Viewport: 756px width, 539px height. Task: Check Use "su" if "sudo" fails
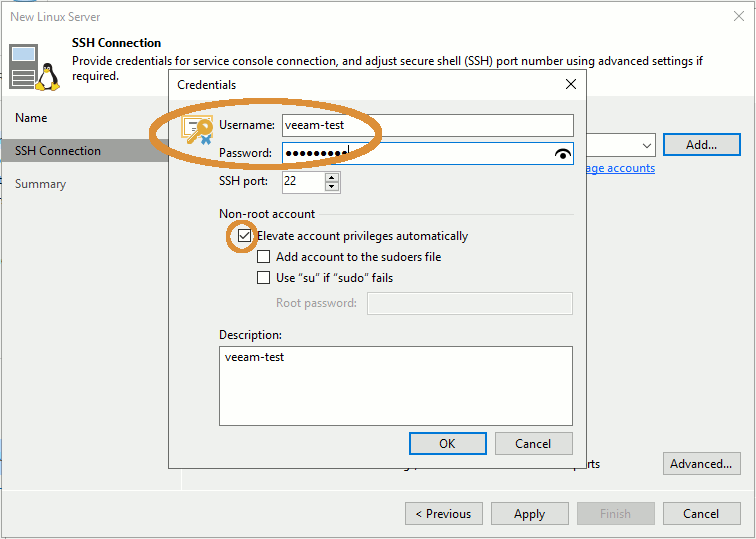tap(264, 278)
